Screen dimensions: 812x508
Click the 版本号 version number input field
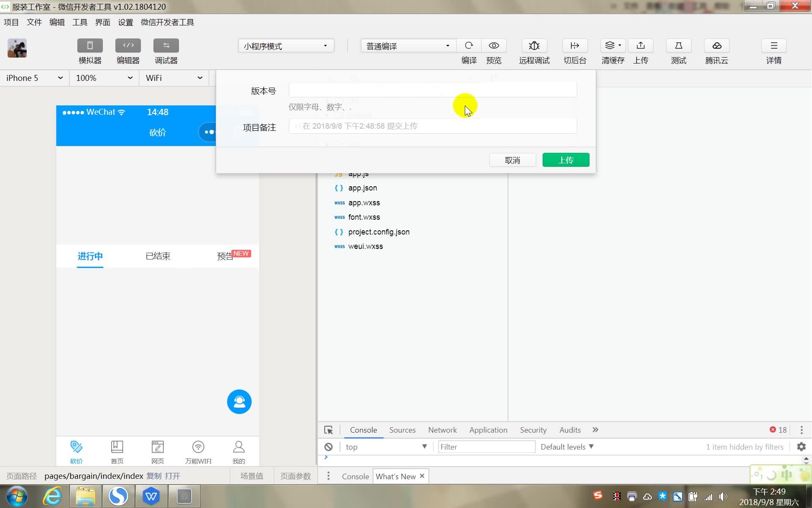click(432, 90)
